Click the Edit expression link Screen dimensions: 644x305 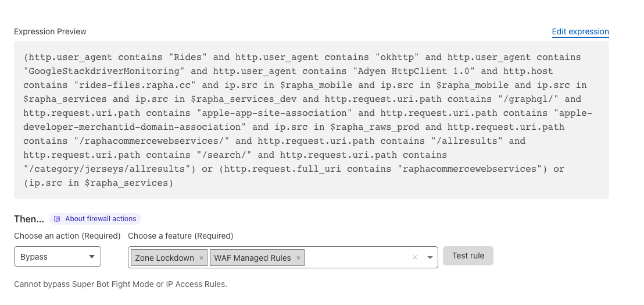pos(580,32)
